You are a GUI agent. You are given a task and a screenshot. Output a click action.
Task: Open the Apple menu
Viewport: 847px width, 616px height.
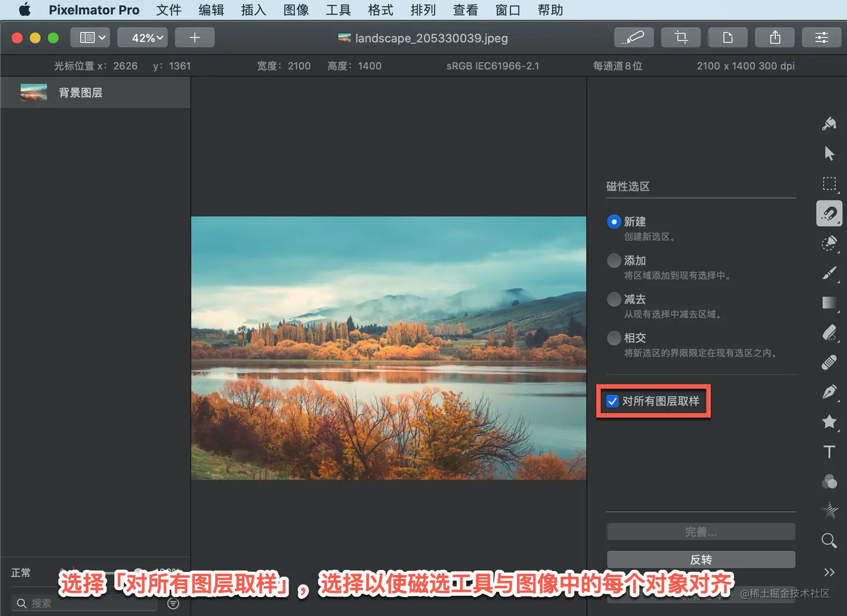point(25,10)
